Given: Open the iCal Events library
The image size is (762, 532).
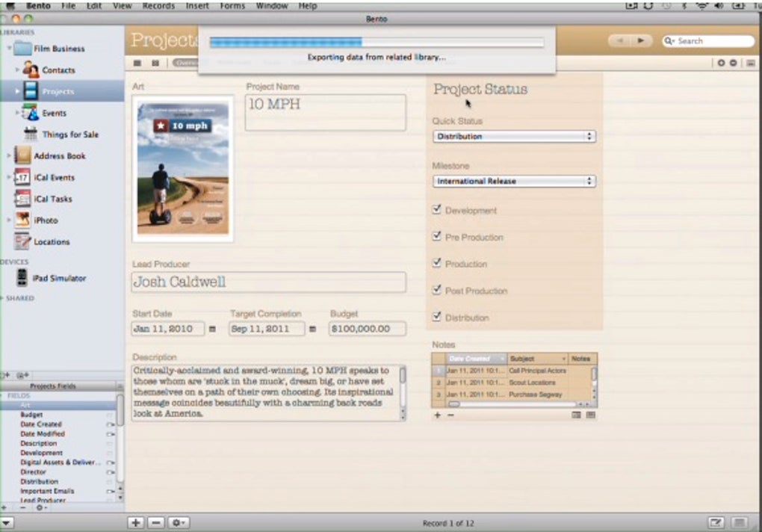Looking at the screenshot, I should (x=45, y=177).
